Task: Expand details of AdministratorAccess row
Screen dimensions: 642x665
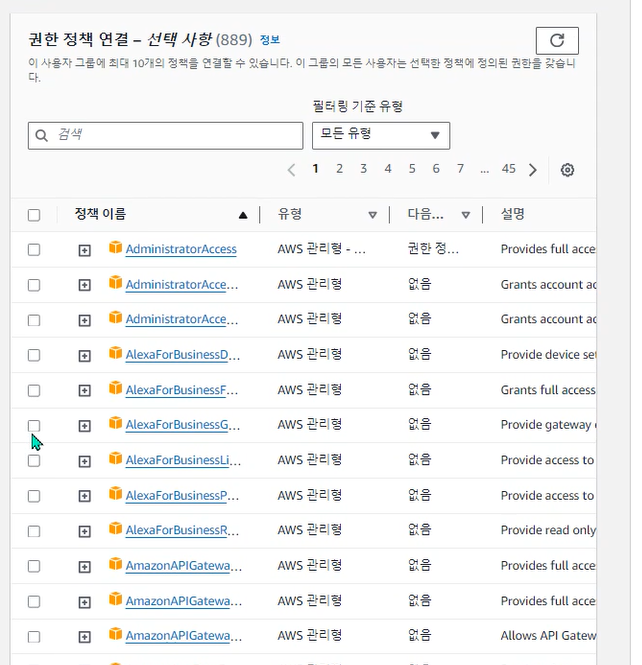Action: (x=84, y=250)
